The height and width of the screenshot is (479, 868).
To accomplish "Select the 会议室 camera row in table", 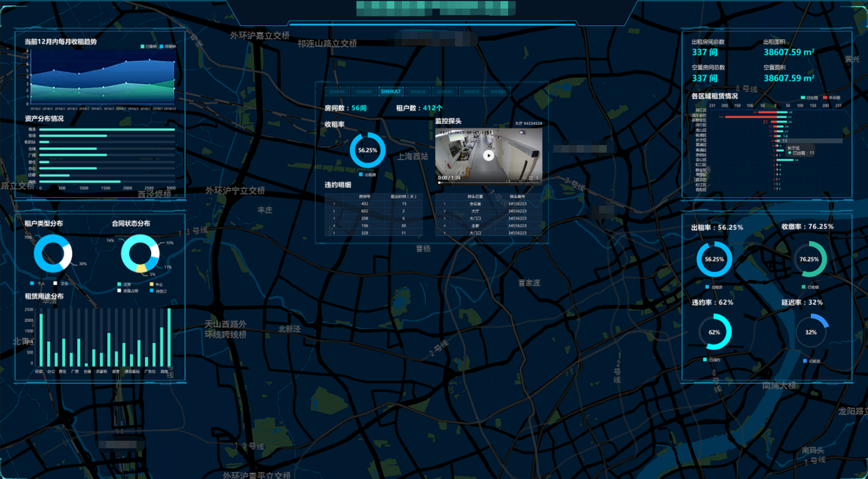I will [x=488, y=204].
